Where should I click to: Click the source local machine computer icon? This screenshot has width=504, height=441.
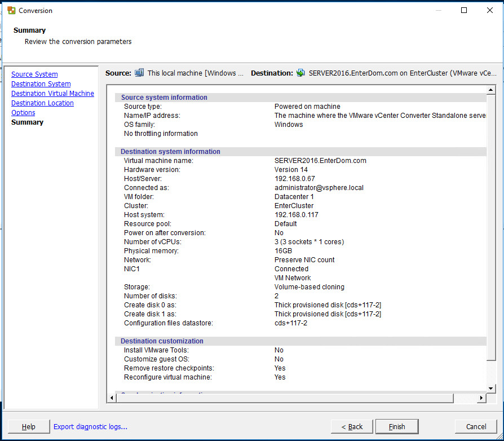pyautogui.click(x=139, y=73)
